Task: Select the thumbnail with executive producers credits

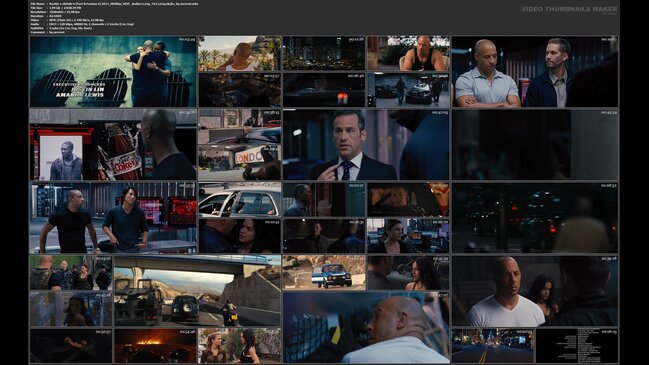Action: click(113, 72)
